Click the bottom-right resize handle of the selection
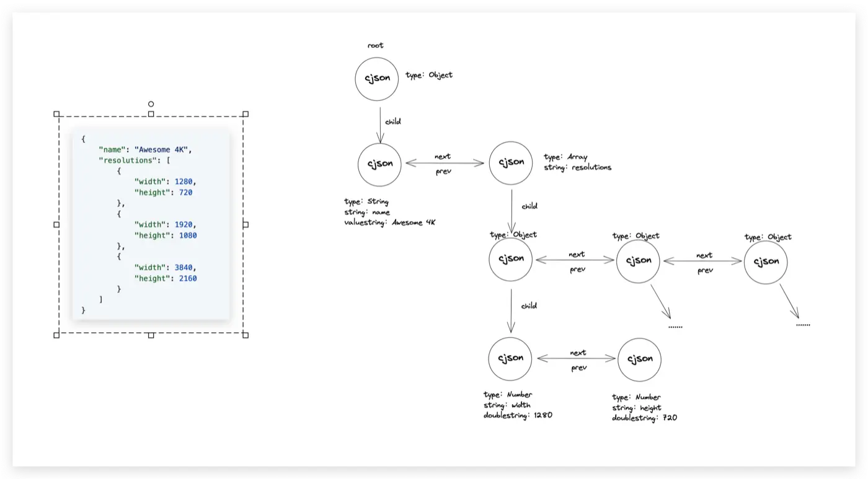 tap(246, 335)
